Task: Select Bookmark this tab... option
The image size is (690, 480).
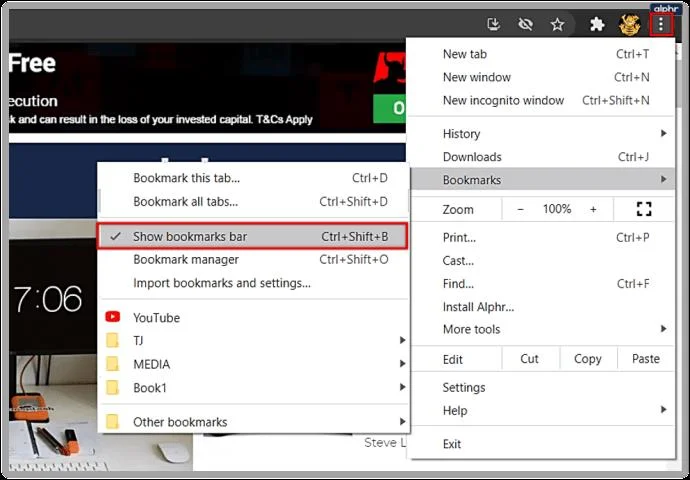Action: click(x=253, y=178)
